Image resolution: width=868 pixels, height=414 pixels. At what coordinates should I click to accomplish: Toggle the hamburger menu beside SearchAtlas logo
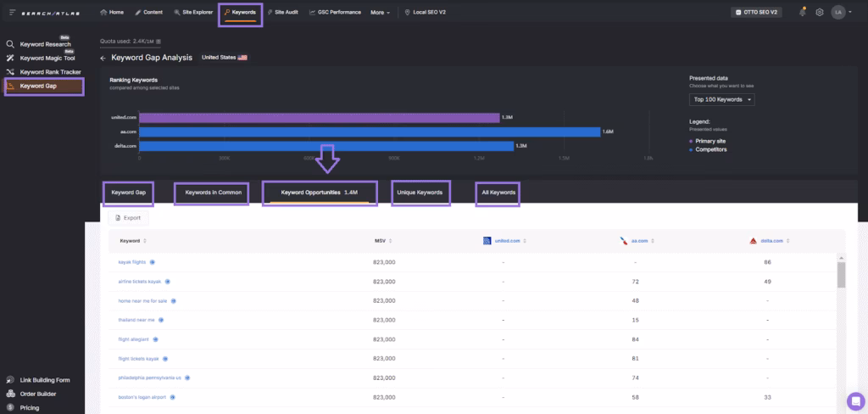point(12,13)
